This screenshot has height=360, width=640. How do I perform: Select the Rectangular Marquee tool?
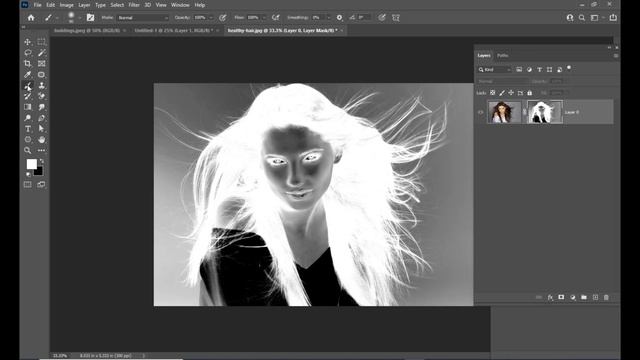point(41,42)
